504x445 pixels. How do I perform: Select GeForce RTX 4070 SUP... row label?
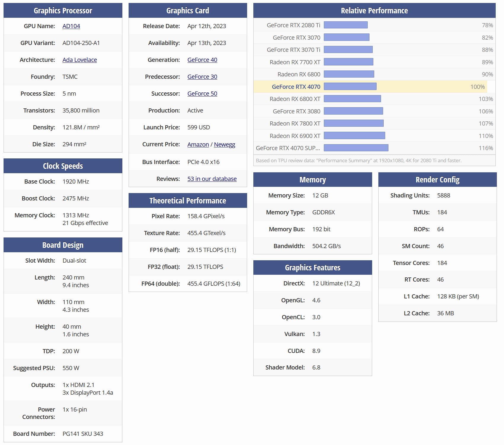[x=288, y=148]
